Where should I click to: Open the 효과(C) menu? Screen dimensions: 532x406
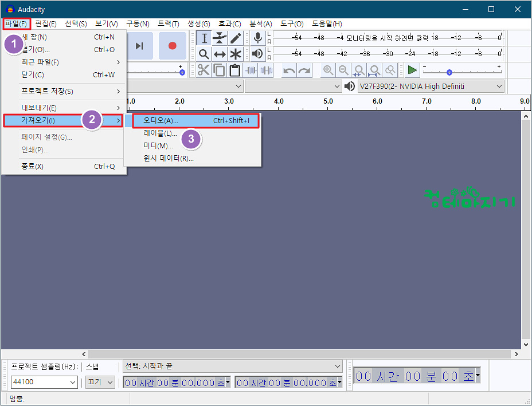(x=229, y=23)
